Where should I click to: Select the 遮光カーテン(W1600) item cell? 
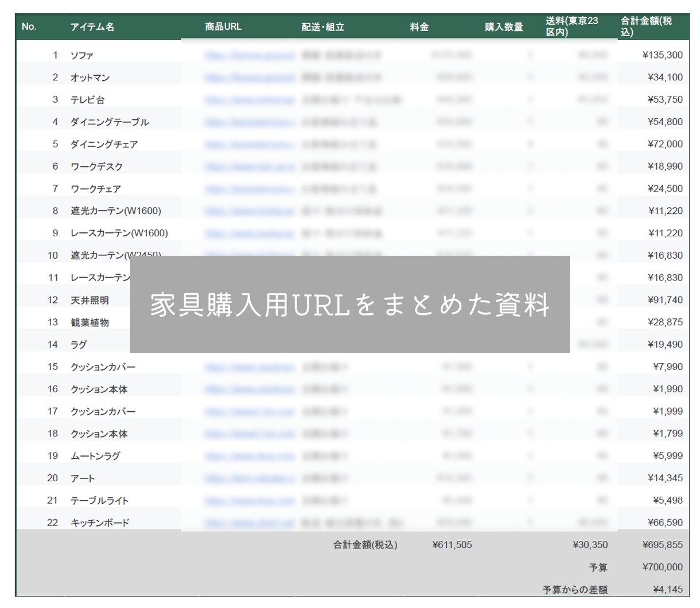[116, 211]
